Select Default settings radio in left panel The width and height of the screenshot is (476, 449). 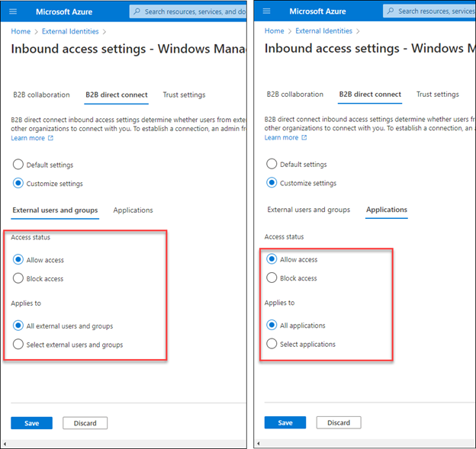click(x=18, y=165)
